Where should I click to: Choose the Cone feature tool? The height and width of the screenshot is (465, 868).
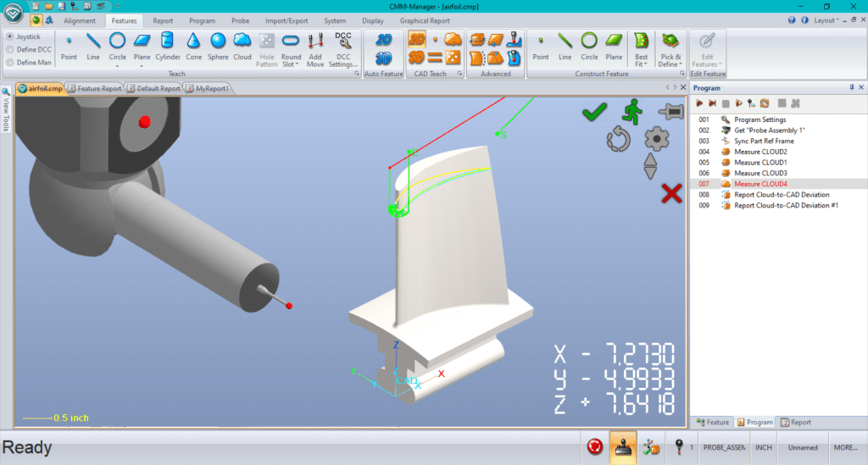tap(193, 48)
